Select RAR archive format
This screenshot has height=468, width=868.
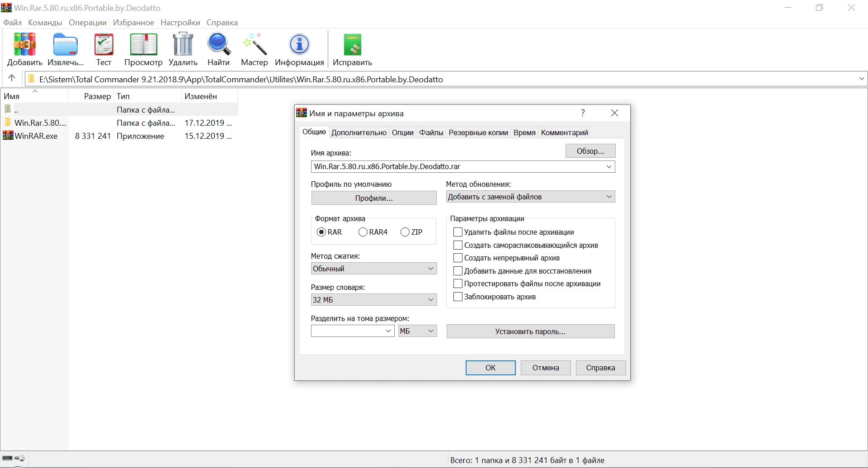point(321,232)
